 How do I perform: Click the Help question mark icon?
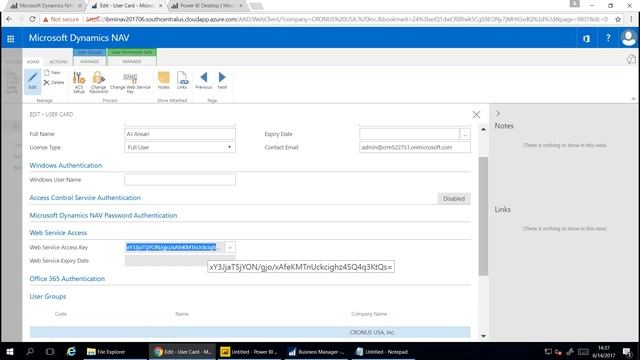608,38
